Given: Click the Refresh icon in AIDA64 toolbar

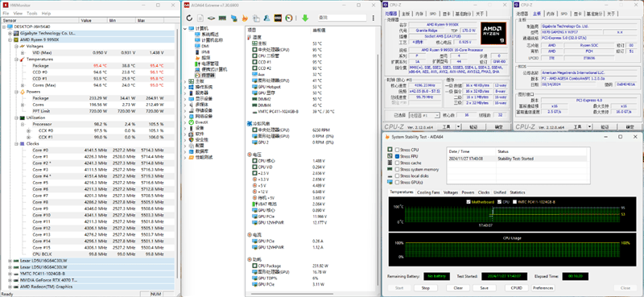Looking at the screenshot, I should click(189, 18).
